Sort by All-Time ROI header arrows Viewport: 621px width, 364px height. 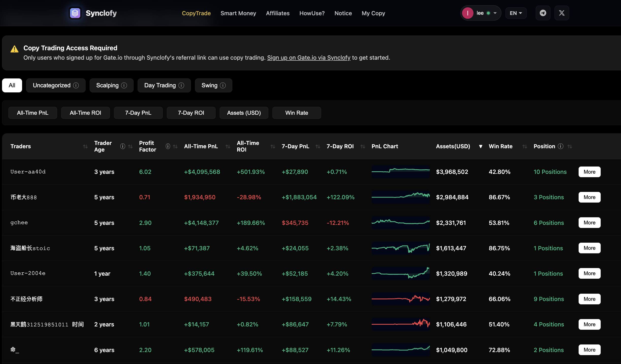coord(273,146)
